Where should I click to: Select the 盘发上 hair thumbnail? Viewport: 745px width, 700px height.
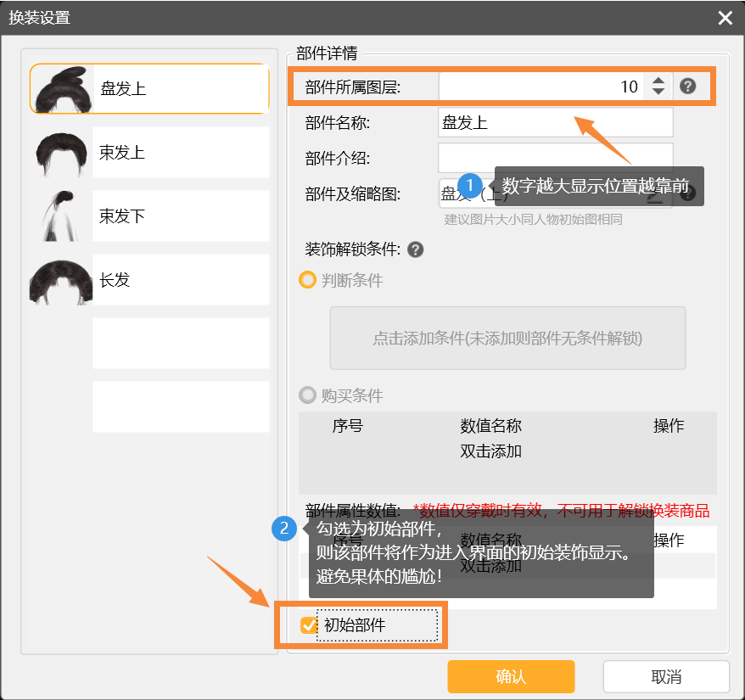(61, 88)
